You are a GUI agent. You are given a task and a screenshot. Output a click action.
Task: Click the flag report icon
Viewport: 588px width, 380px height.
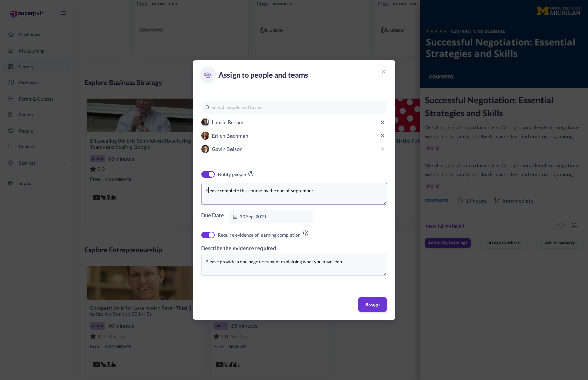coord(575,225)
